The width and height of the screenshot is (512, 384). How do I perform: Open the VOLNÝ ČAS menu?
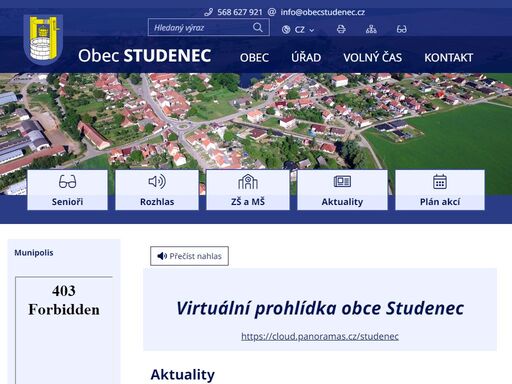tap(373, 57)
